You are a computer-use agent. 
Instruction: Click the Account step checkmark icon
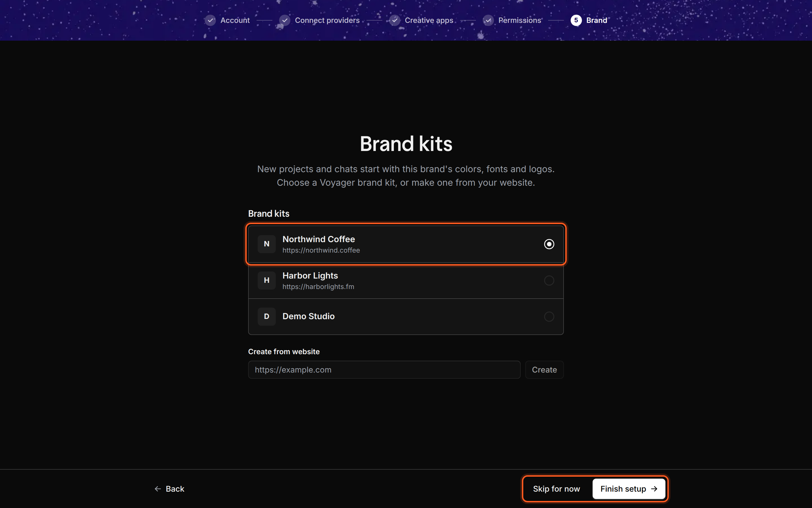click(210, 20)
